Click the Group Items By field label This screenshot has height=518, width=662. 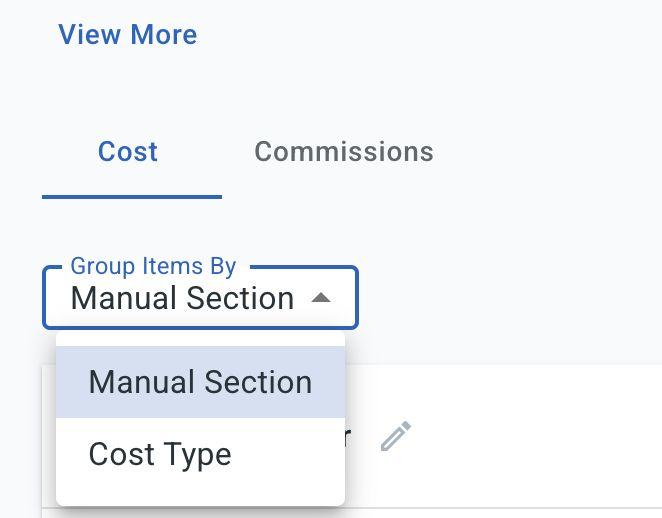153,267
